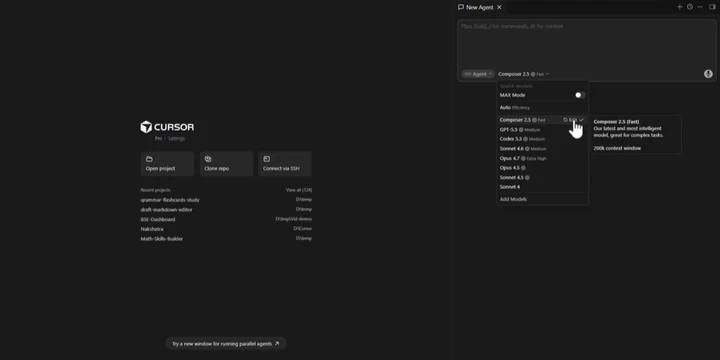Image resolution: width=720 pixels, height=360 pixels.
Task: Select the Codex 5.3 Medium model
Action: [x=542, y=139]
